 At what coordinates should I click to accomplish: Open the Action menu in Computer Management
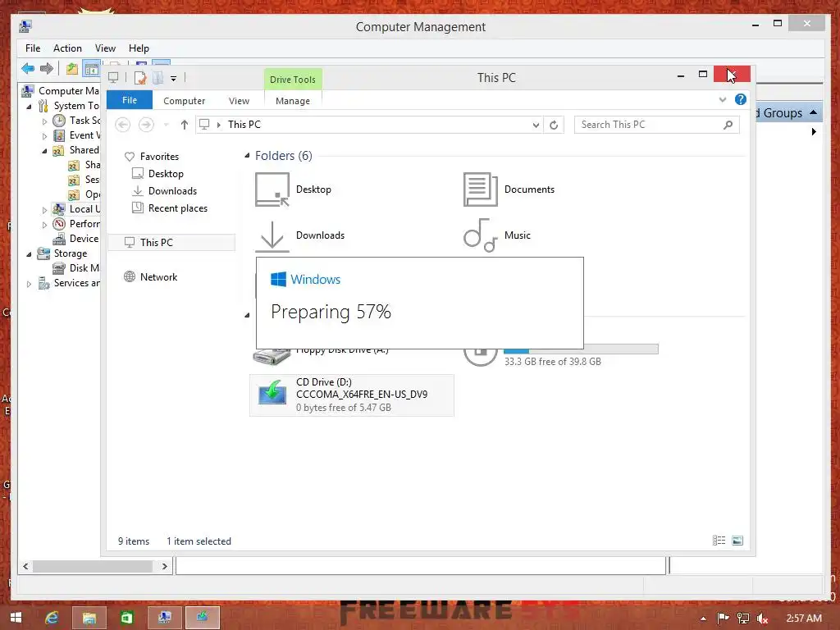click(67, 48)
